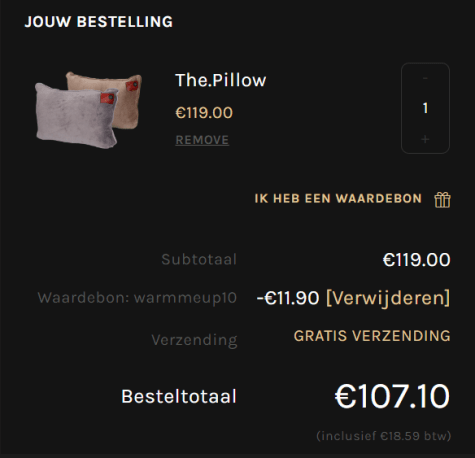The height and width of the screenshot is (458, 475).
Task: Click the Subtotaal label
Action: [199, 259]
